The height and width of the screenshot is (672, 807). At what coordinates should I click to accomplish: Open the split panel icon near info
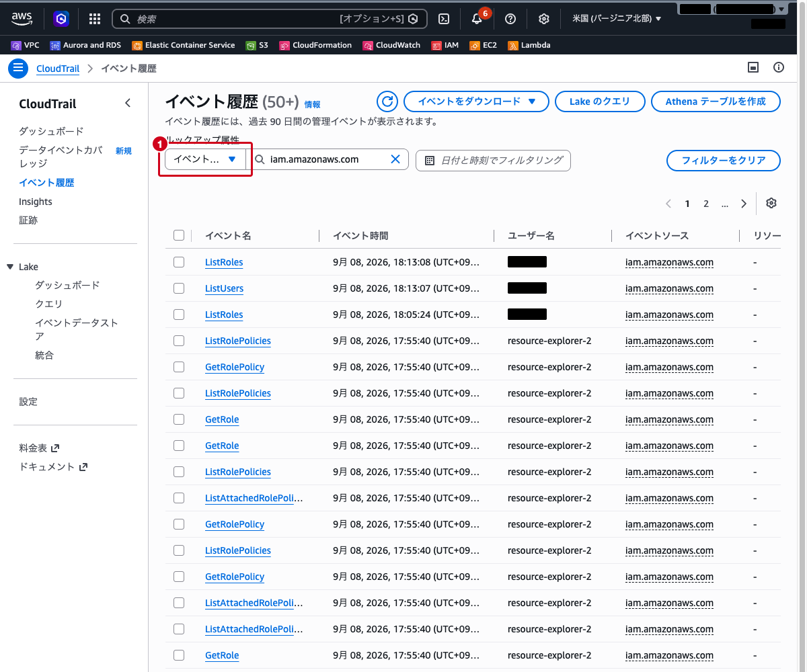click(754, 67)
